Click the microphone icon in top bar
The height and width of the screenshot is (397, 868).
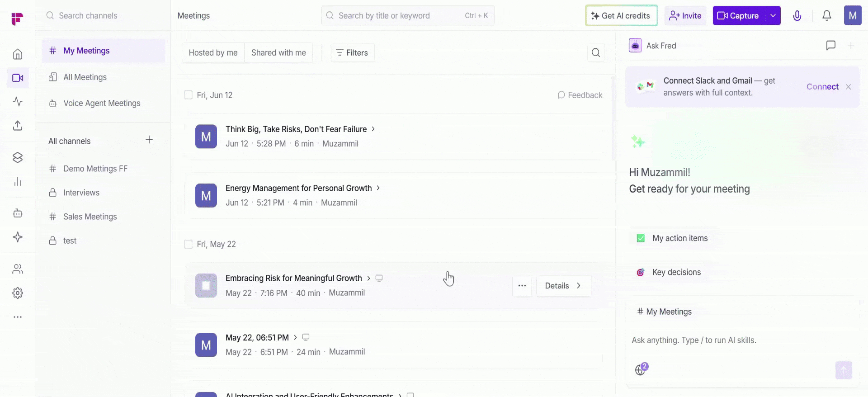pos(797,16)
